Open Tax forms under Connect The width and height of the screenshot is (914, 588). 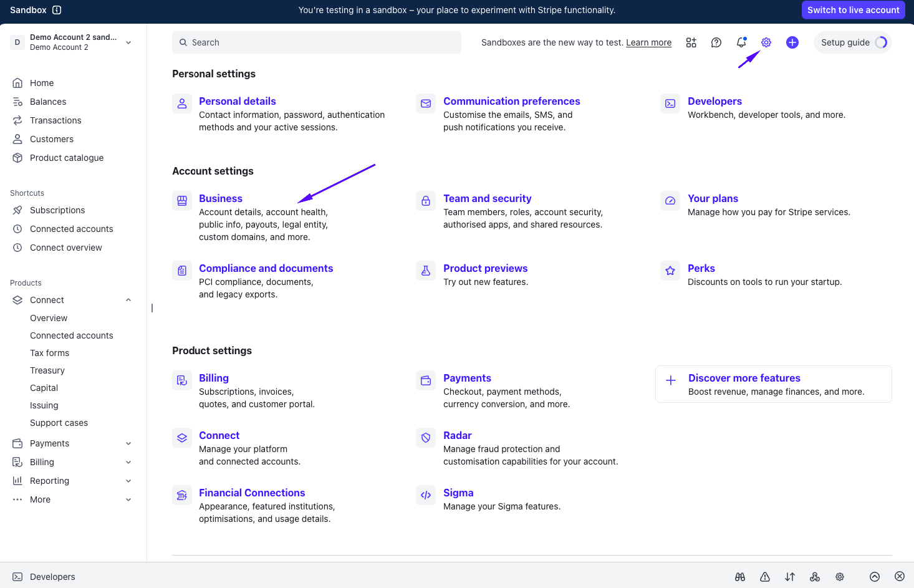pyautogui.click(x=49, y=353)
